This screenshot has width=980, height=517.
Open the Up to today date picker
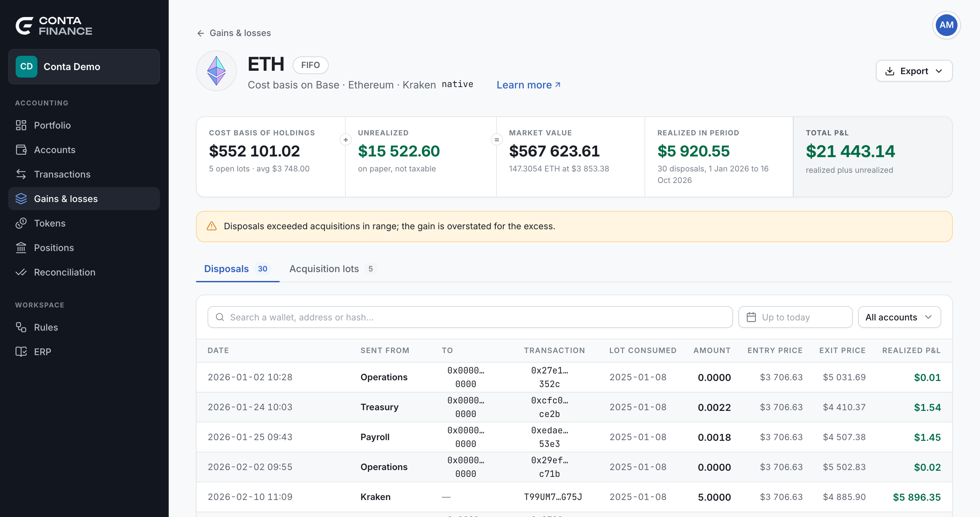coord(795,317)
